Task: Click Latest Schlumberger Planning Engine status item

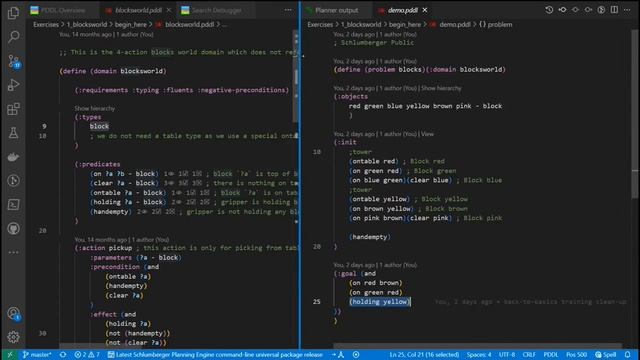Action: [x=215, y=355]
